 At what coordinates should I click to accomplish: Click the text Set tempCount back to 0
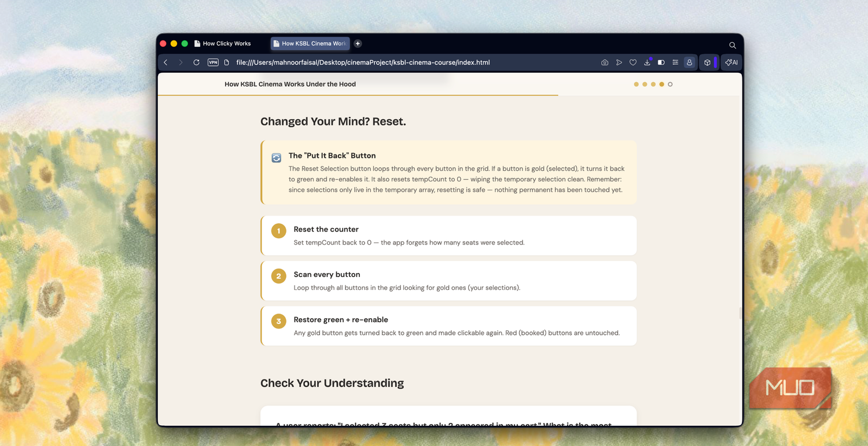(333, 243)
